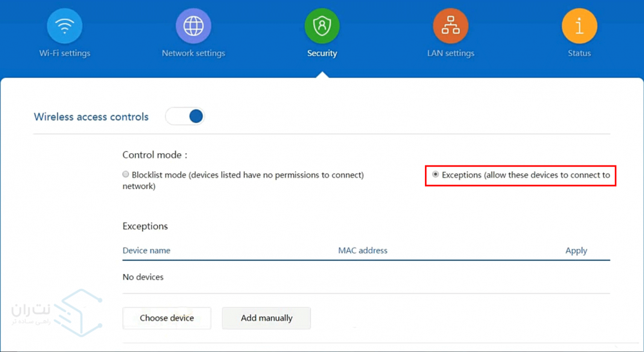Screen dimensions: 644x352
Task: Click the Add manually button
Action: pos(267,318)
